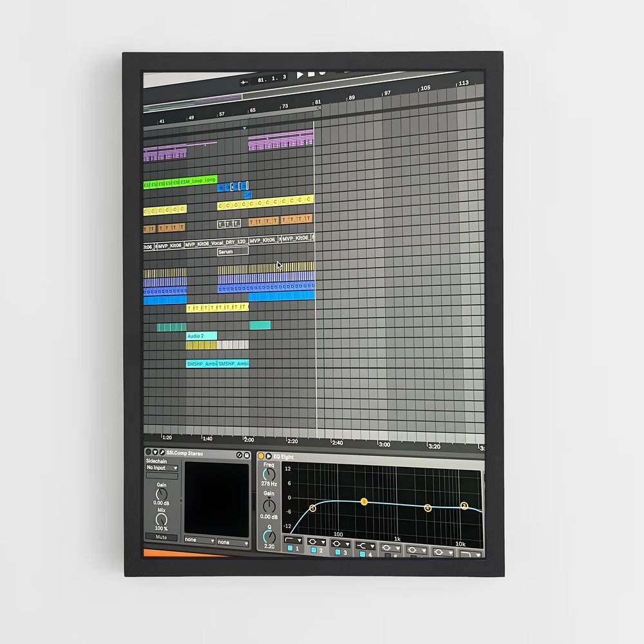Open band 2 bell filter type dropdown
The width and height of the screenshot is (644, 644).
coord(316,542)
